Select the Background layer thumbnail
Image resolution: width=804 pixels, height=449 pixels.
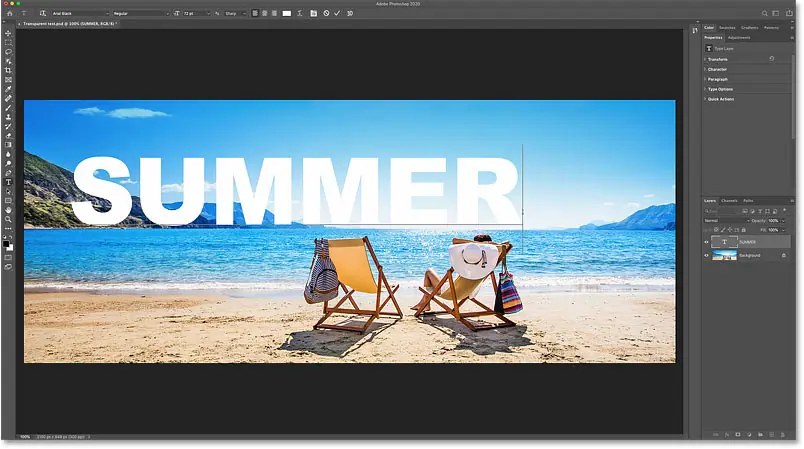724,255
